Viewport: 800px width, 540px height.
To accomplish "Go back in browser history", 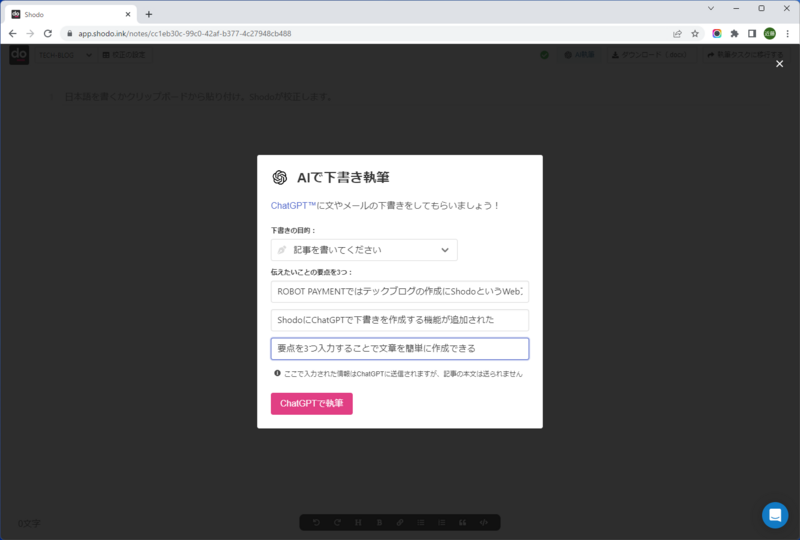I will pyautogui.click(x=13, y=34).
